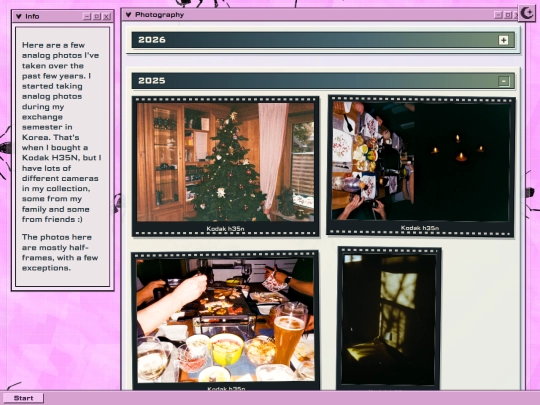Click the 2026 section header bar
The image size is (540, 405).
pos(323,40)
